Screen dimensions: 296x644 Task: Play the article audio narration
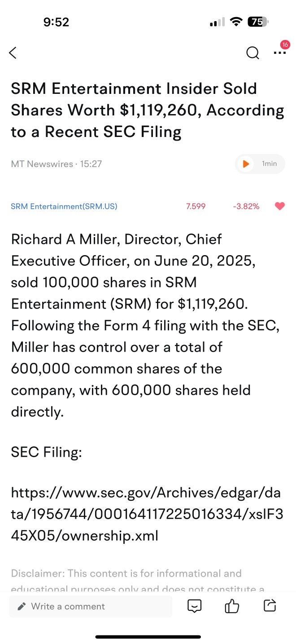[x=246, y=164]
